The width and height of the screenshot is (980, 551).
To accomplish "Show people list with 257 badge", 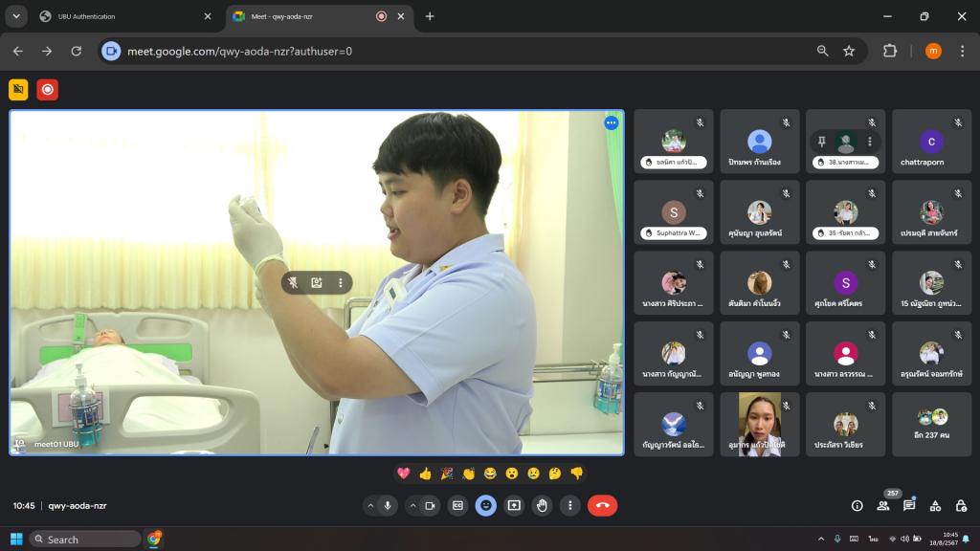I will (x=883, y=506).
